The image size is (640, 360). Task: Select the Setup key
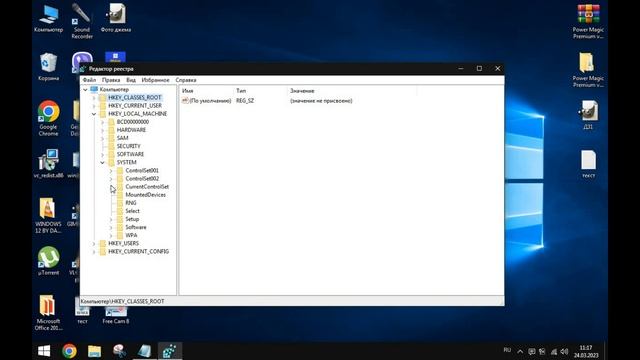[132, 219]
